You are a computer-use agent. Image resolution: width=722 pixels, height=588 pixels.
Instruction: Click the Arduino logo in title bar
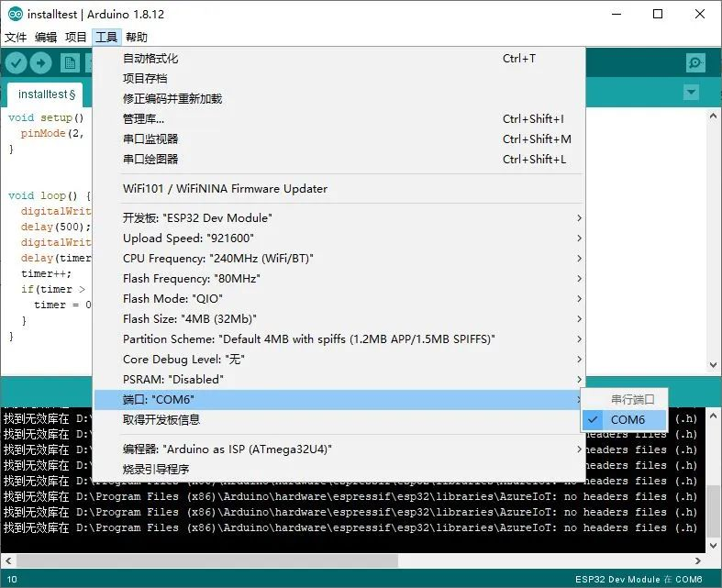(x=16, y=15)
